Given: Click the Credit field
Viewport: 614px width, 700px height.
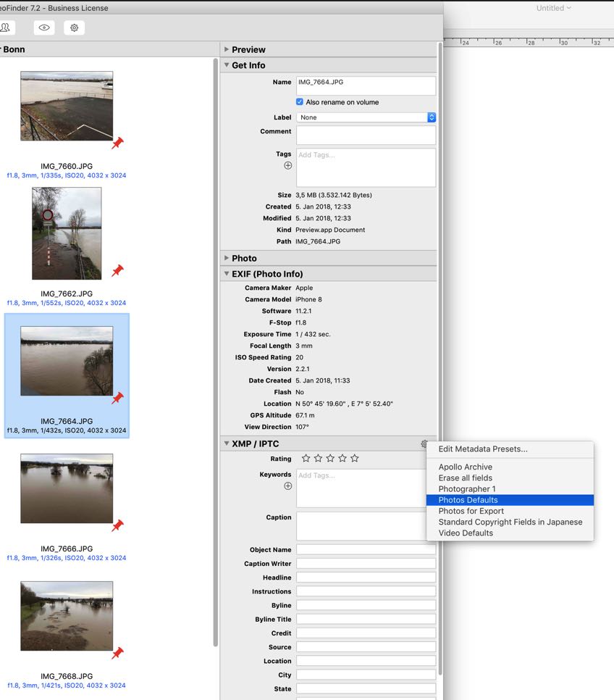Looking at the screenshot, I should tap(366, 633).
